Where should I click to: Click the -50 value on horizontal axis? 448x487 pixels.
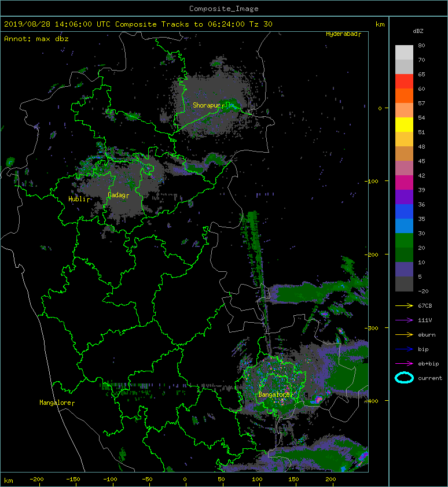pos(147,479)
